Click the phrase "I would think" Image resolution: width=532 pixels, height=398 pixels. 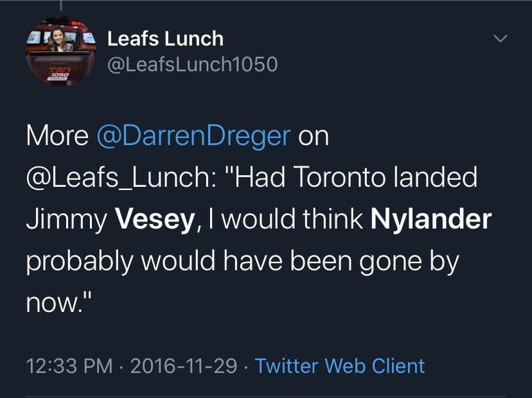point(285,220)
